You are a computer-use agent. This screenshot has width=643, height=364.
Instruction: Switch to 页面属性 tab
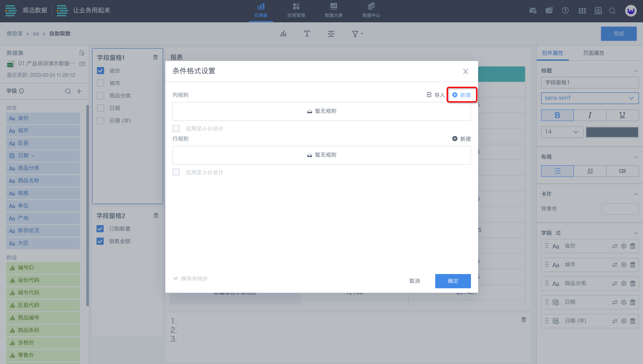(x=593, y=53)
